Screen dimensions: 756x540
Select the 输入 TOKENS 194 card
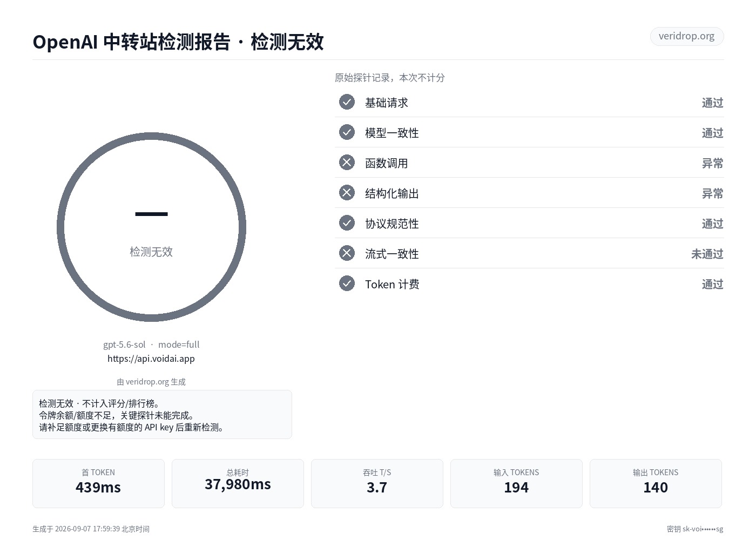[x=516, y=483]
